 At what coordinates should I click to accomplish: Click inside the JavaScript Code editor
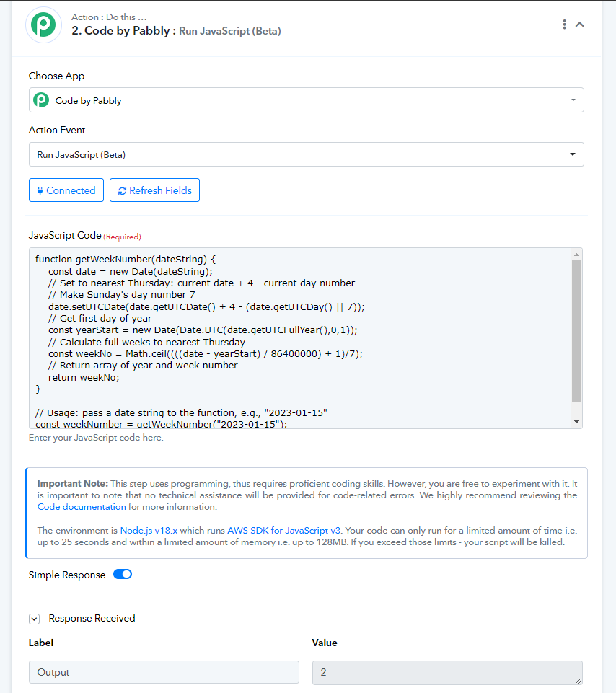click(x=300, y=338)
